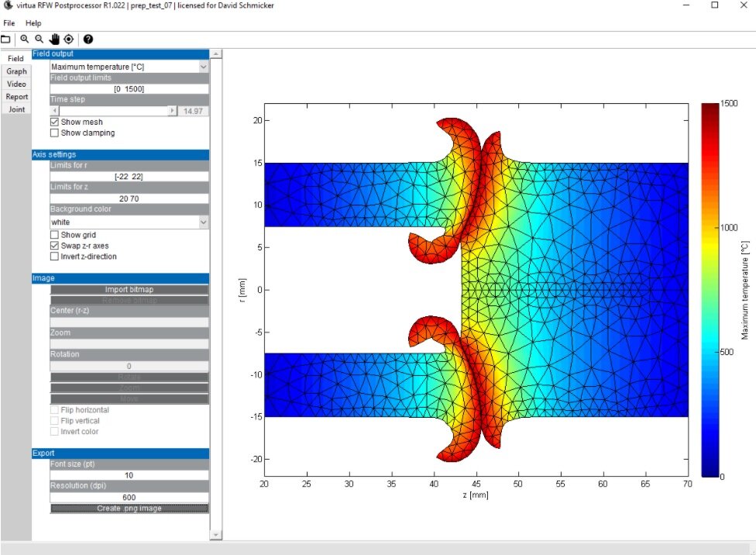This screenshot has height=555, width=756.
Task: Switch to the Graph tab
Action: (x=16, y=71)
